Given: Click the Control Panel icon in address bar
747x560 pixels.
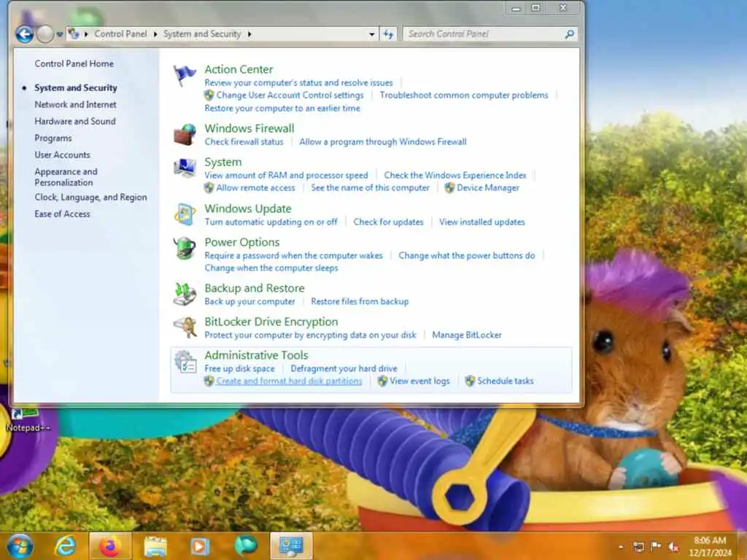Looking at the screenshot, I should (x=74, y=34).
